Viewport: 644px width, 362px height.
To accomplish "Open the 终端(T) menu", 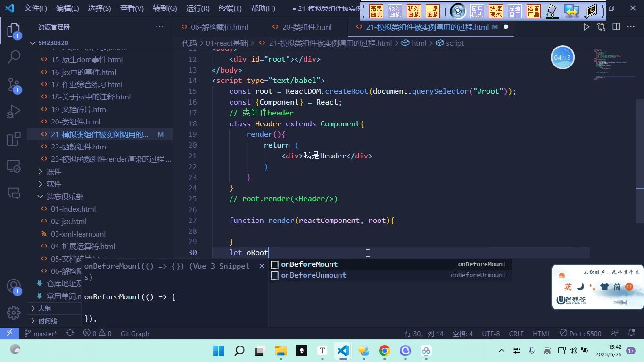I will pos(230,8).
